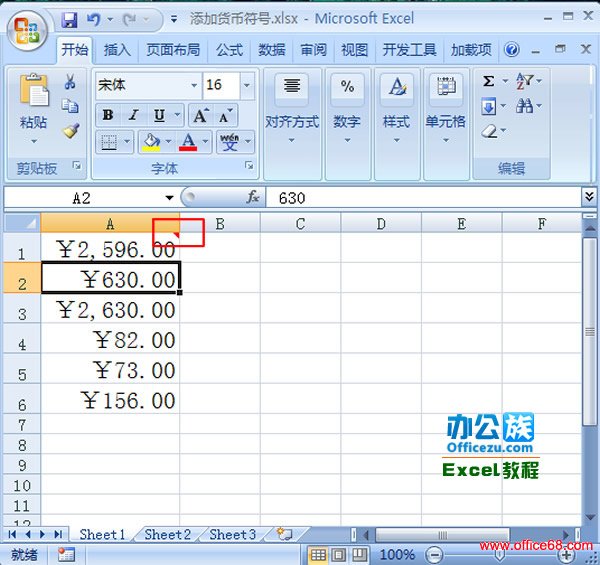
Task: Zoom in with the plus button
Action: coord(567,555)
